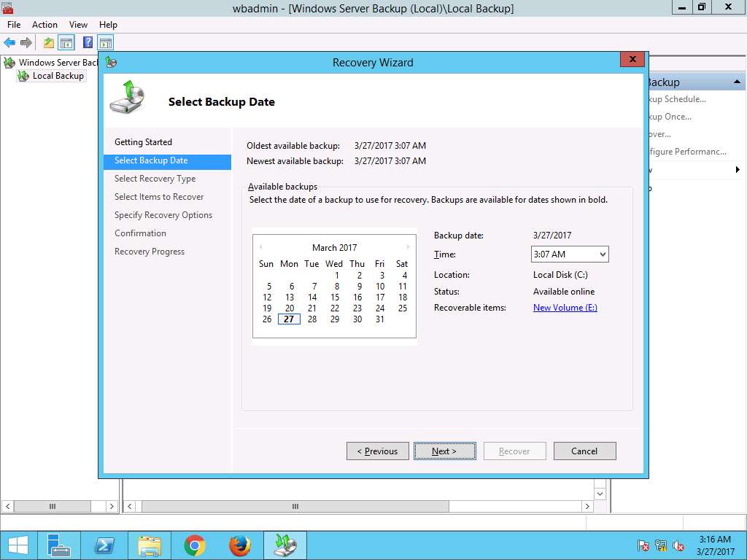Screen dimensions: 747x560
Task: Click the network tray icon
Action: coord(661,545)
